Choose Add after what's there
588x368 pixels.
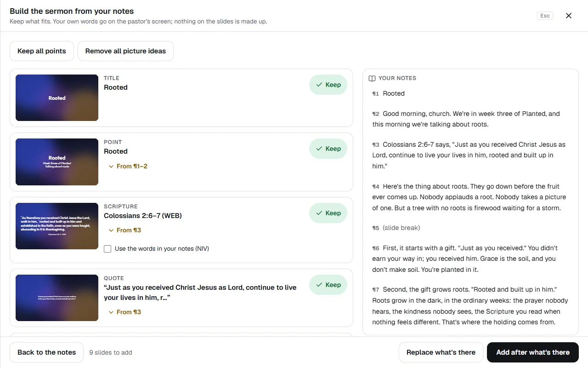tap(533, 352)
